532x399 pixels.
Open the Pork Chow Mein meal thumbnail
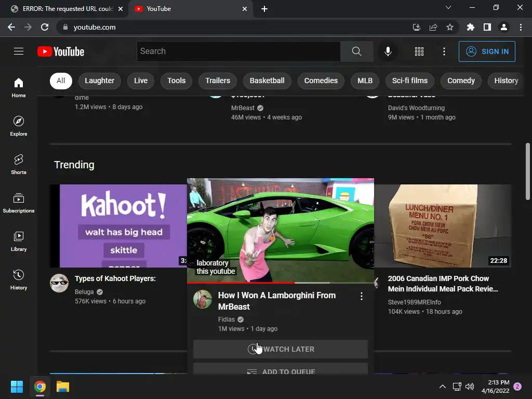[443, 226]
